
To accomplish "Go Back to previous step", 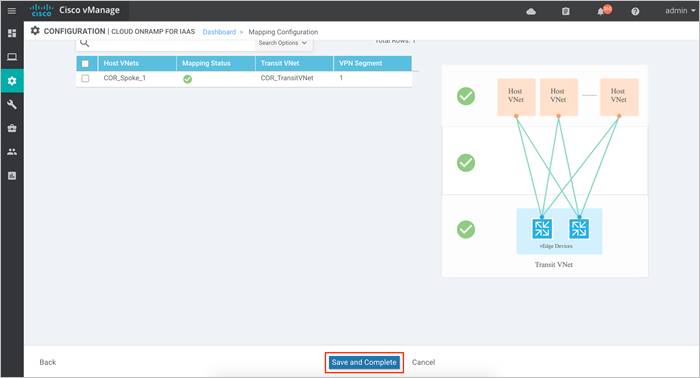I will (x=47, y=362).
